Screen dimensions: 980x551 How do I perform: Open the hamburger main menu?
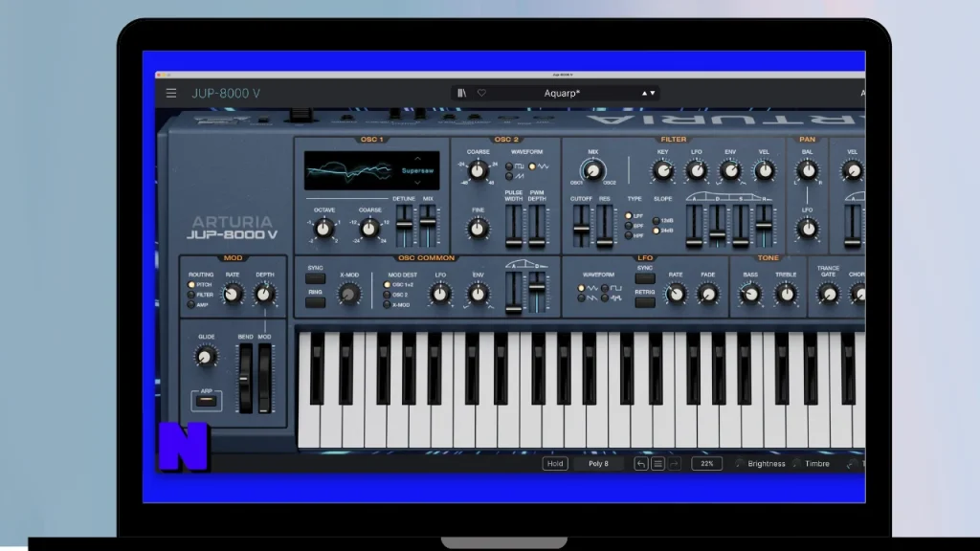pos(170,93)
